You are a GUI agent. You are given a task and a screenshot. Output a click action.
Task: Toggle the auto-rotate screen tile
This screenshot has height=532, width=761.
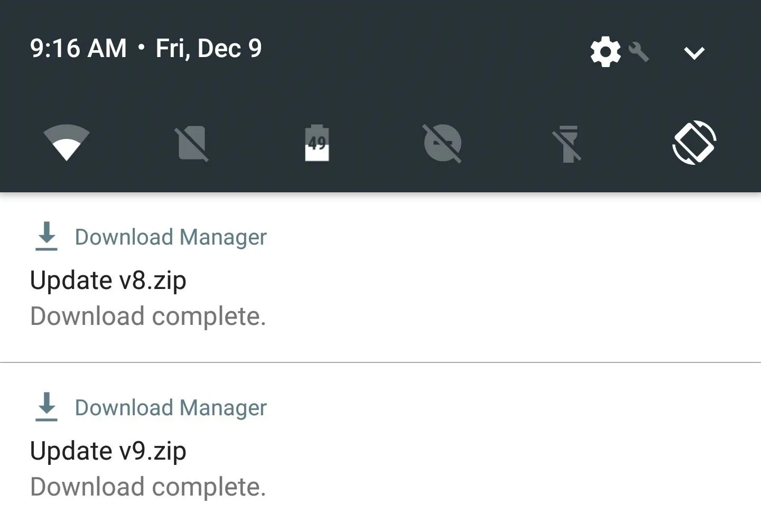pos(694,143)
